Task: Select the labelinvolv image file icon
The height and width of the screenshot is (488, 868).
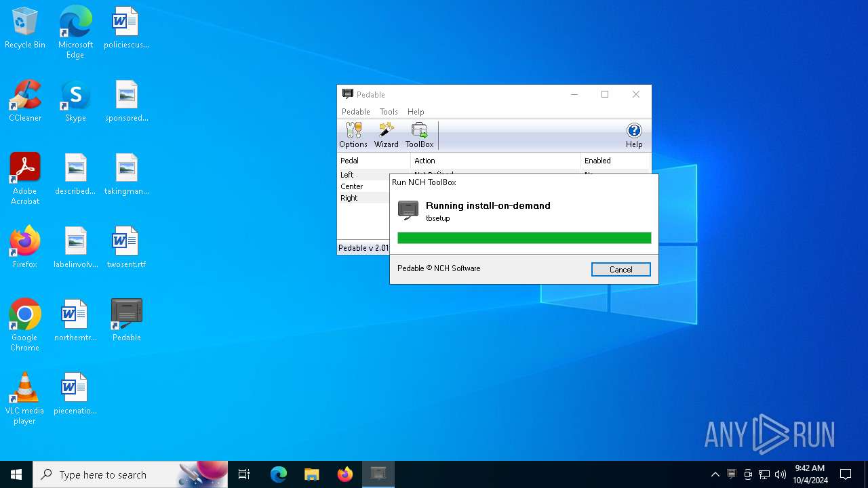Action: pos(75,248)
